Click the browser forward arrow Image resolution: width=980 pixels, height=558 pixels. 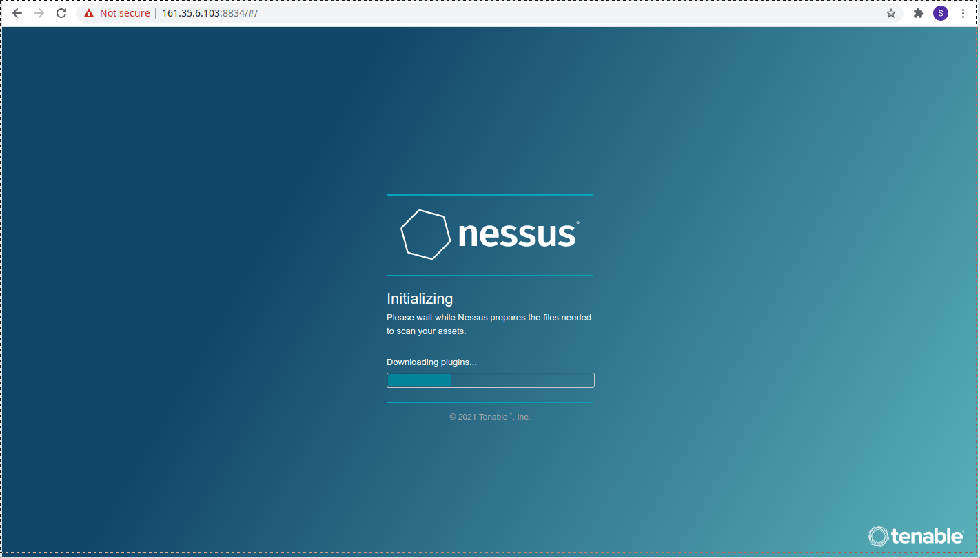[39, 13]
